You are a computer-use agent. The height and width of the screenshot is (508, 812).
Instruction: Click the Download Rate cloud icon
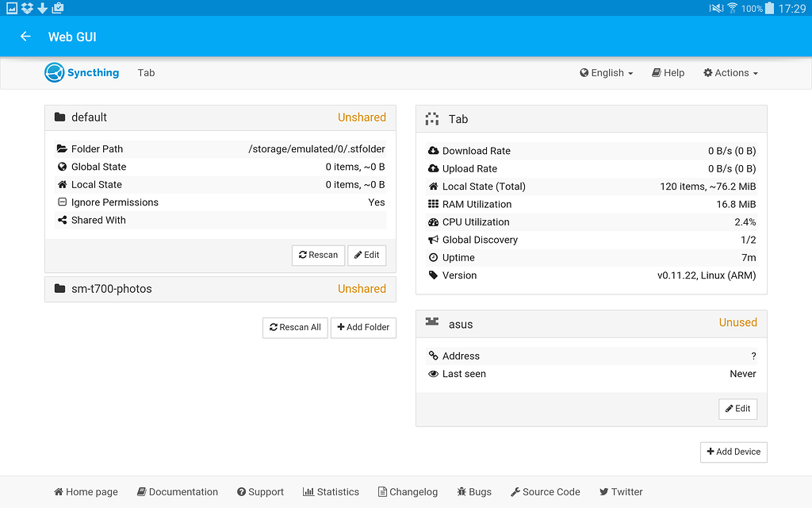[432, 150]
